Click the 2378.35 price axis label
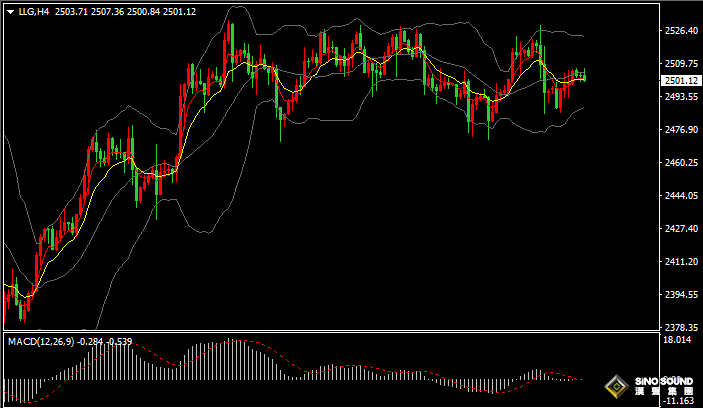703x408 pixels. point(680,327)
